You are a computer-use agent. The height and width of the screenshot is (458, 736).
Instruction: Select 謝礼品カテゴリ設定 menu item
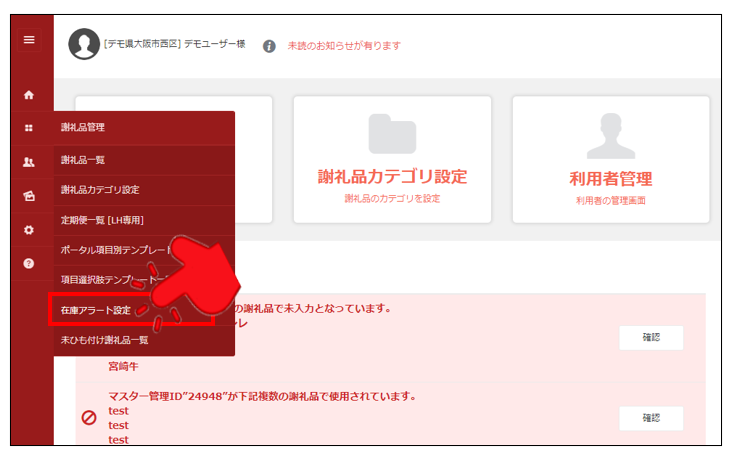100,190
